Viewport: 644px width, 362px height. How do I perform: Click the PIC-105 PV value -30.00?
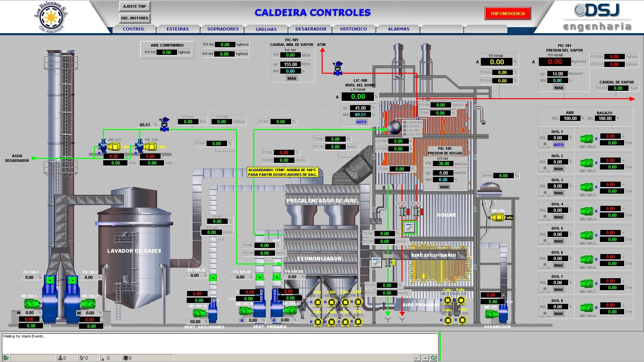[x=443, y=164]
